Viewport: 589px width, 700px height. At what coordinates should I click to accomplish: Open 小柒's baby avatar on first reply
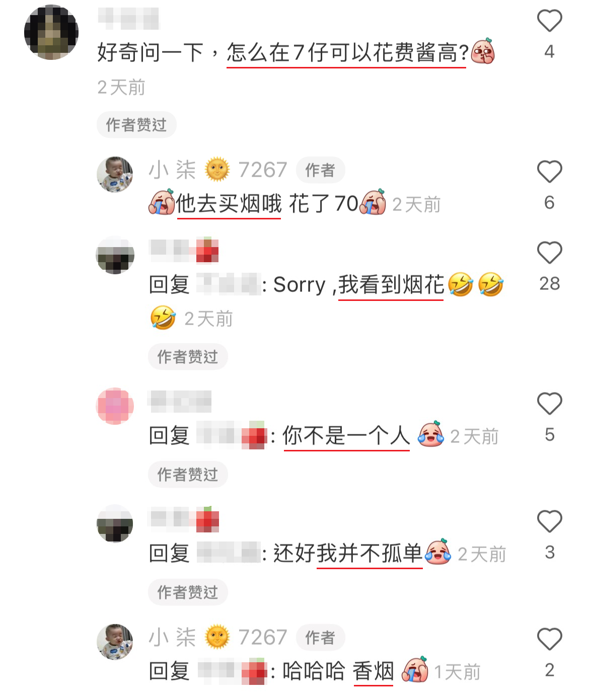tap(115, 174)
